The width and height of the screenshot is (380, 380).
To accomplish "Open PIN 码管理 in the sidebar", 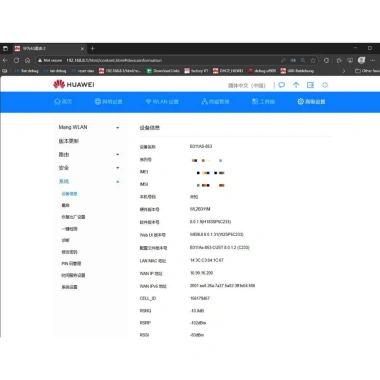I will coord(71,263).
